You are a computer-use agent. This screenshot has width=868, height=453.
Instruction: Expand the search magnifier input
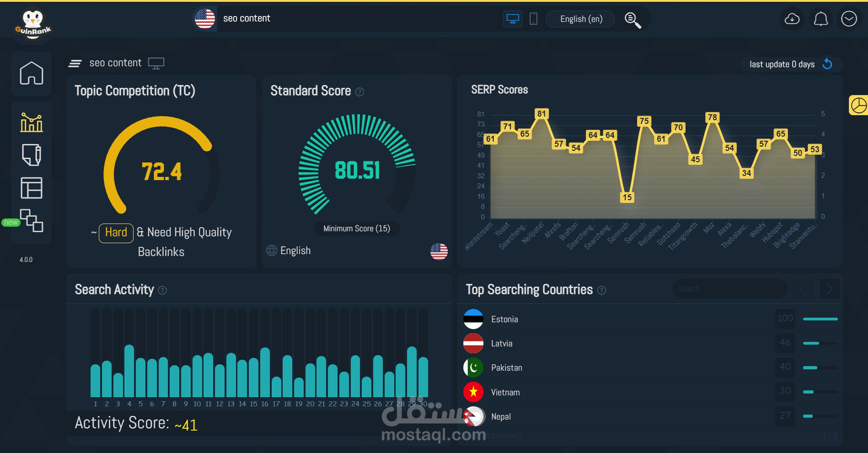pyautogui.click(x=632, y=20)
